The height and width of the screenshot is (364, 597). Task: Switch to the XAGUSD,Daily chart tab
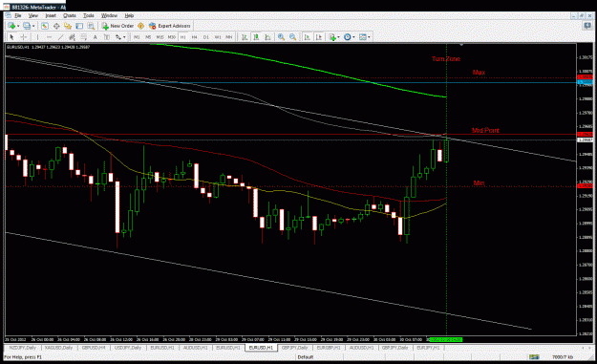(58, 348)
